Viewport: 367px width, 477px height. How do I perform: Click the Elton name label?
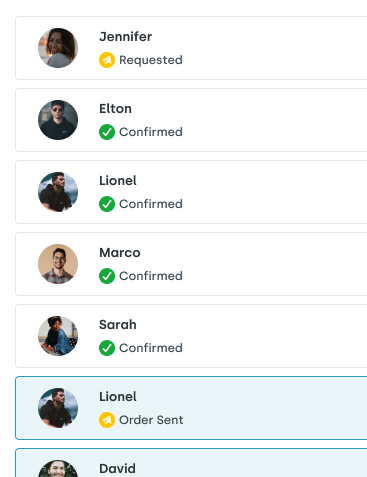115,109
